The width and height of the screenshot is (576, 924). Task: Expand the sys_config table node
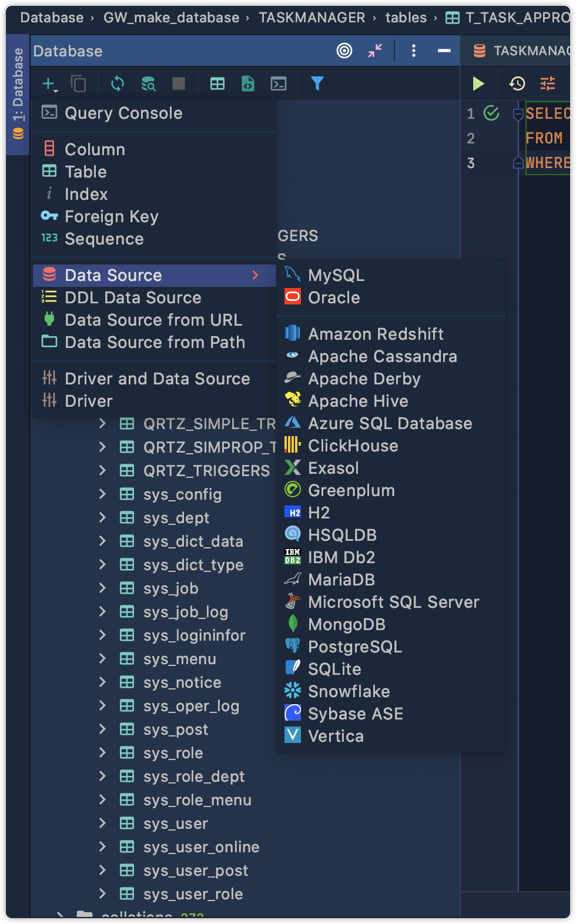(x=103, y=494)
